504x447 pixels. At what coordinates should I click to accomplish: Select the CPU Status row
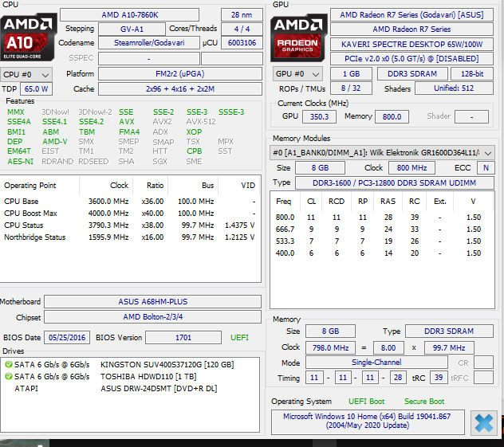130,225
